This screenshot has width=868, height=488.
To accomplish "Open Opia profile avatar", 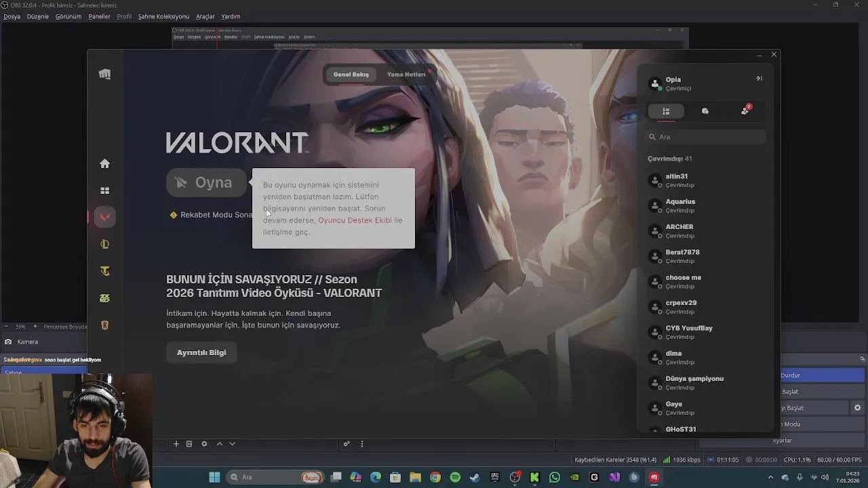I will pyautogui.click(x=654, y=84).
